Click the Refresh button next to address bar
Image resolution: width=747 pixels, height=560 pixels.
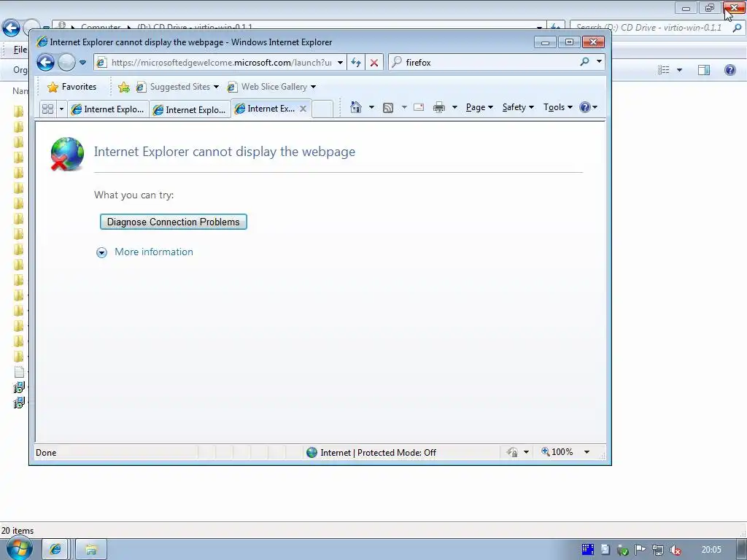pyautogui.click(x=356, y=63)
